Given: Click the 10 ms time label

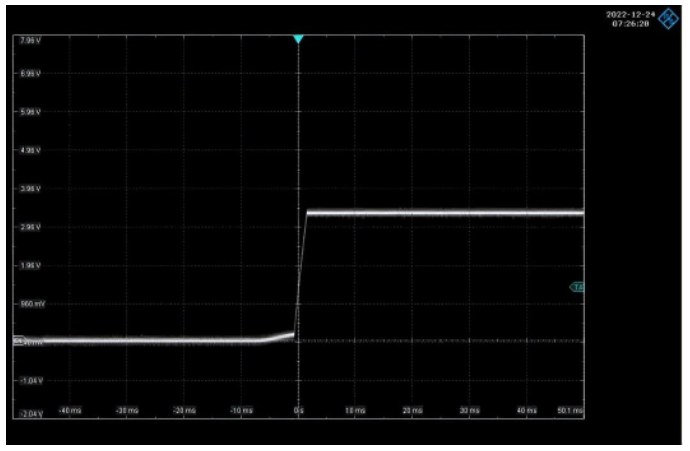Looking at the screenshot, I should (355, 410).
